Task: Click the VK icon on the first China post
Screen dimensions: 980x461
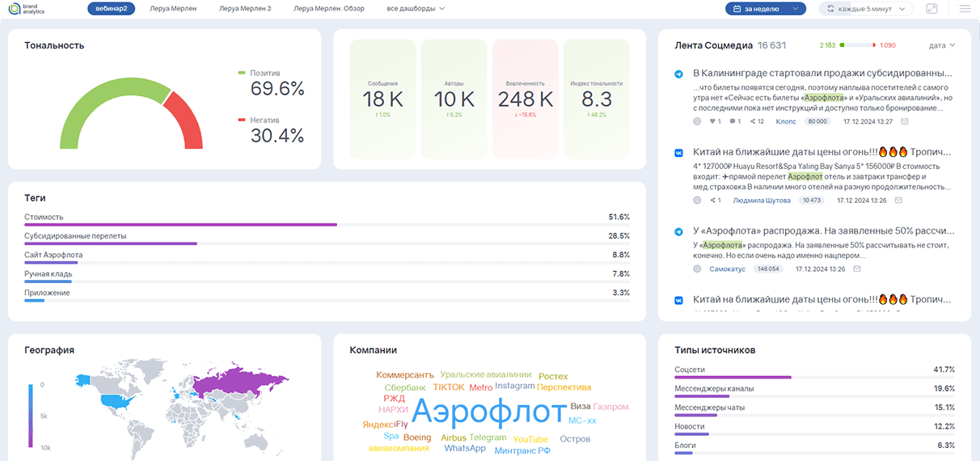Action: point(679,153)
